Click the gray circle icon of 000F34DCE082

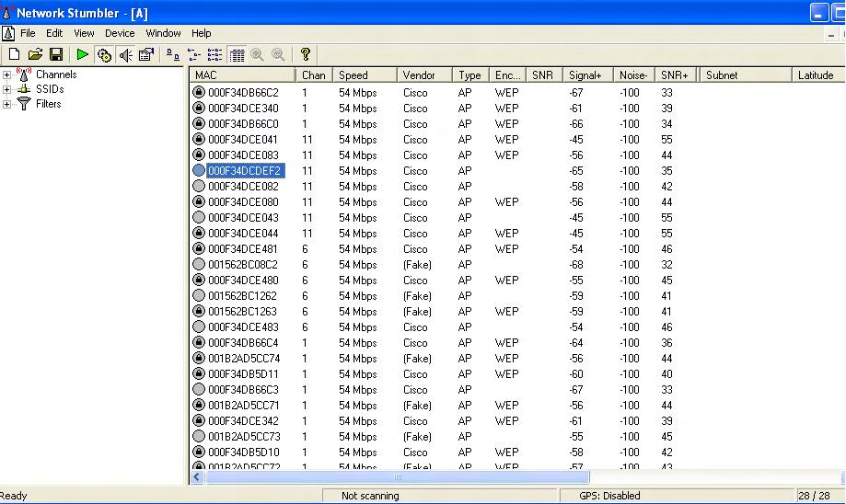(x=199, y=186)
